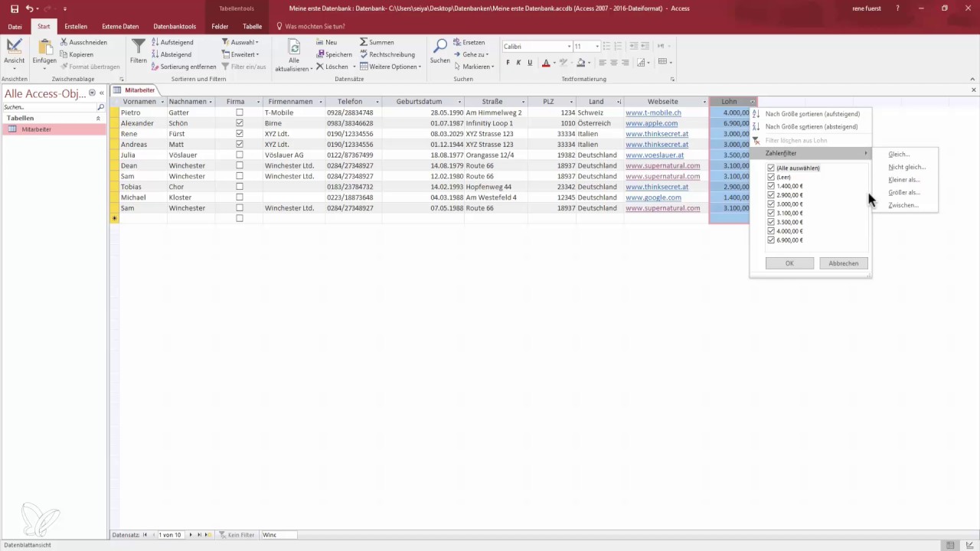The image size is (980, 551).
Task: Click the Filtern funnel icon
Action: (x=138, y=47)
